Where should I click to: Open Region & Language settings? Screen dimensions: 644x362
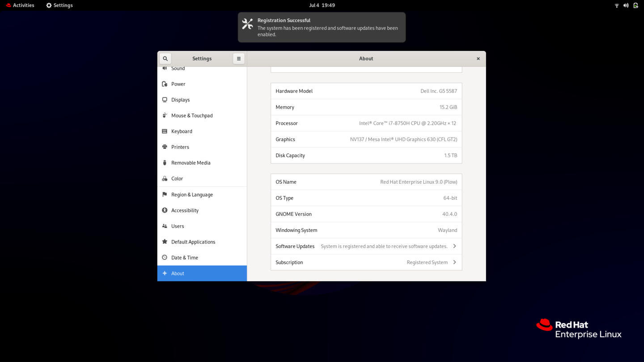tap(202, 194)
